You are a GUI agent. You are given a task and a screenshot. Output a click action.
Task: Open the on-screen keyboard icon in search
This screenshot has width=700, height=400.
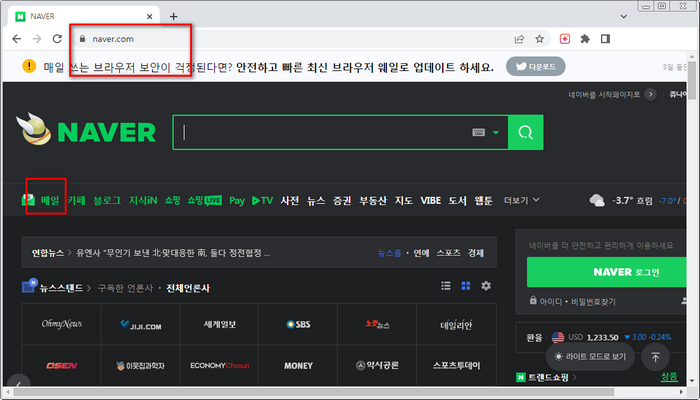pos(479,133)
